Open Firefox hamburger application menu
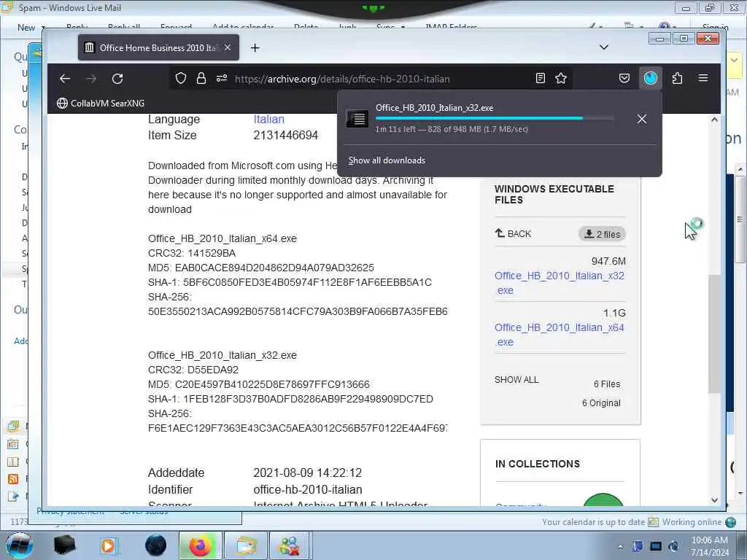 (x=703, y=78)
